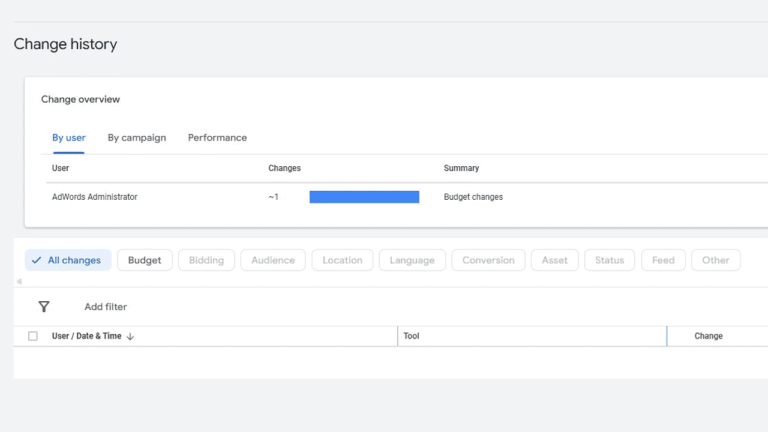This screenshot has height=432, width=768.
Task: Open the Performance tab
Action: tap(217, 138)
